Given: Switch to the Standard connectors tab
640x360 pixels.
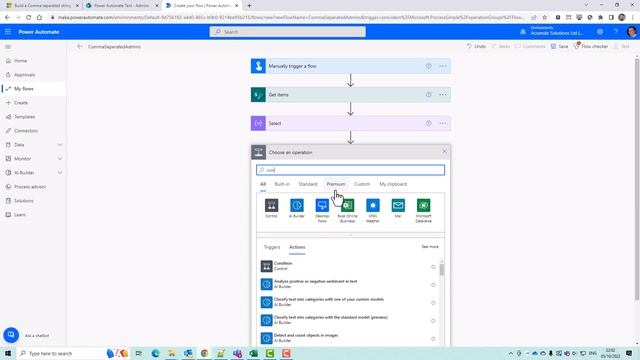Looking at the screenshot, I should 308,184.
